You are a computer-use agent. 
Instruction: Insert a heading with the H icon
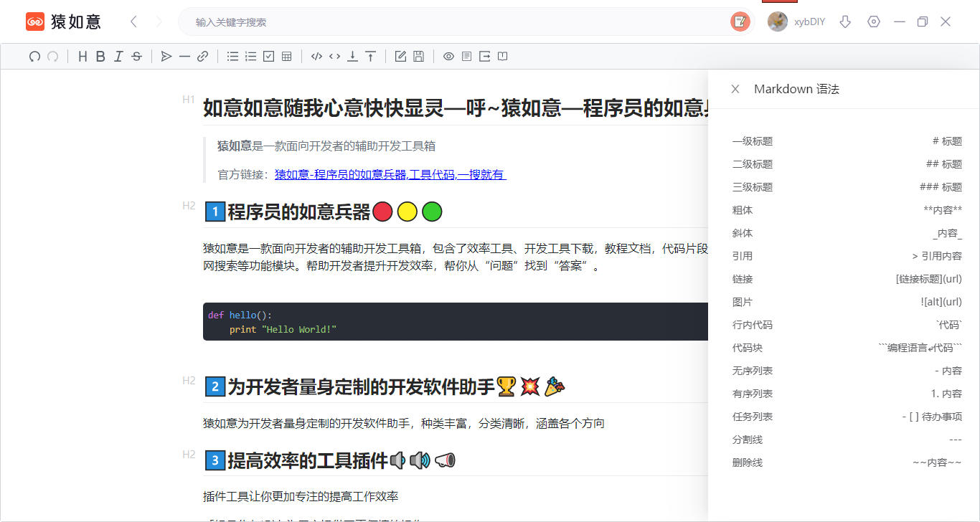[83, 57]
